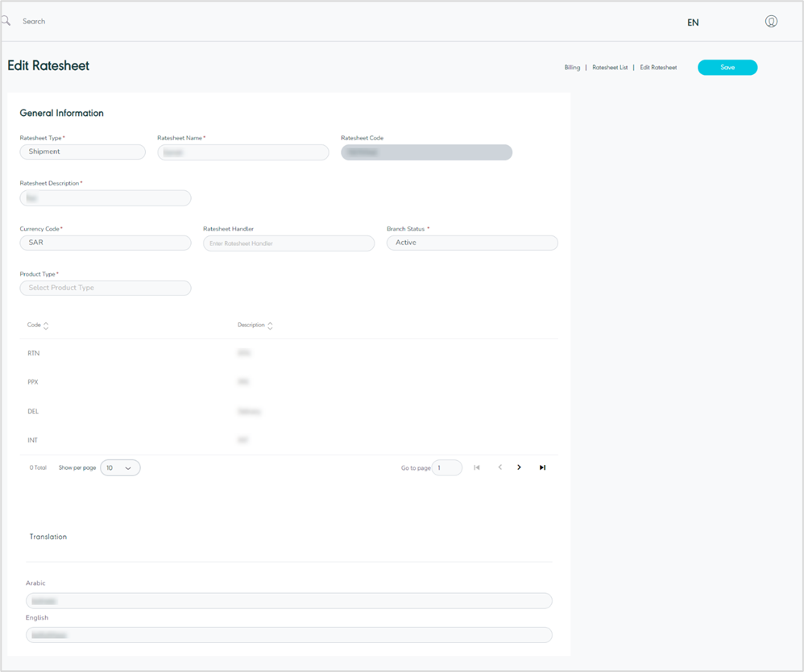
Task: Sort by Description column arrows
Action: pos(270,326)
